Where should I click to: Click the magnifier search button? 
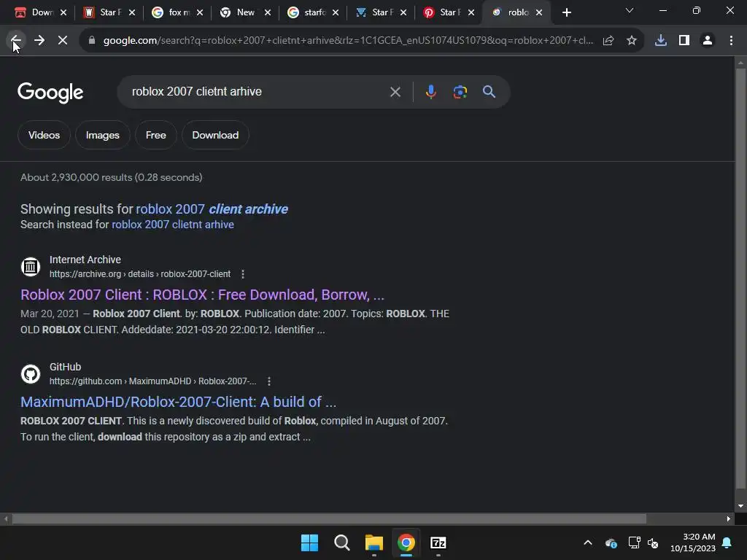point(489,92)
